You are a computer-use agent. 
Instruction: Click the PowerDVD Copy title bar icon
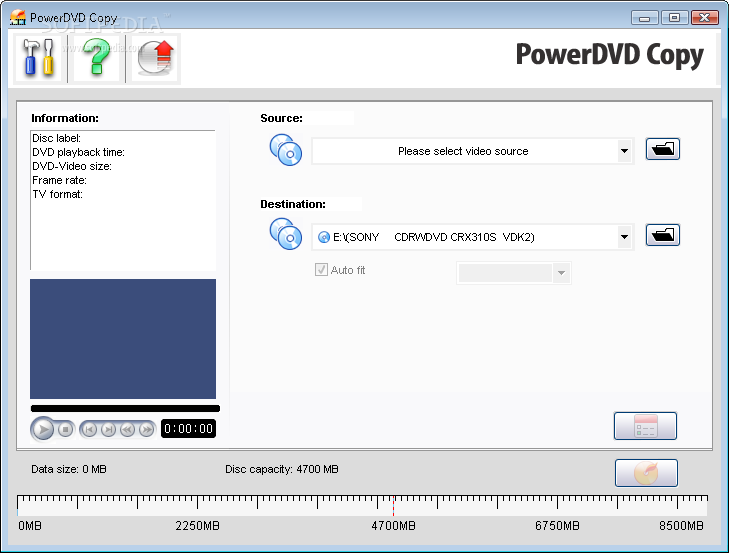click(18, 18)
